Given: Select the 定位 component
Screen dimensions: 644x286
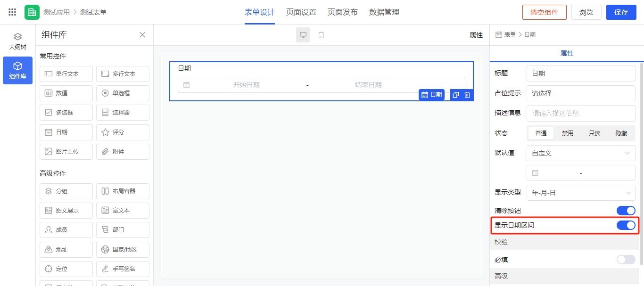Looking at the screenshot, I should pyautogui.click(x=66, y=269).
